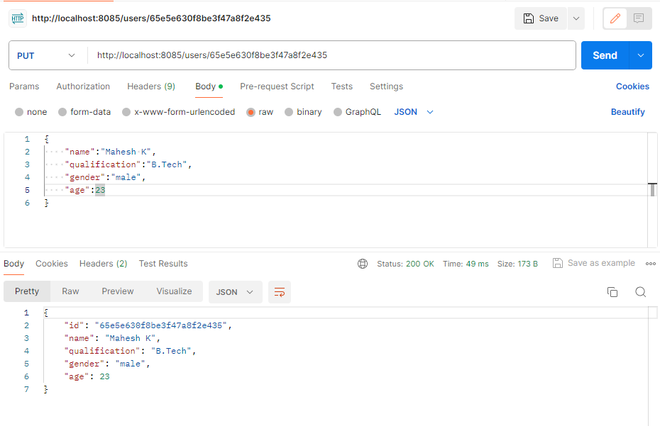Switch to the Authorization tab
The image size is (660, 431).
tap(83, 87)
